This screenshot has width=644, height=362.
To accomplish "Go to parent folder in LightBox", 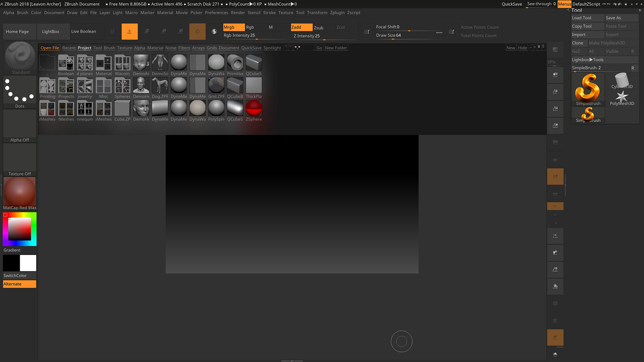I will click(47, 66).
